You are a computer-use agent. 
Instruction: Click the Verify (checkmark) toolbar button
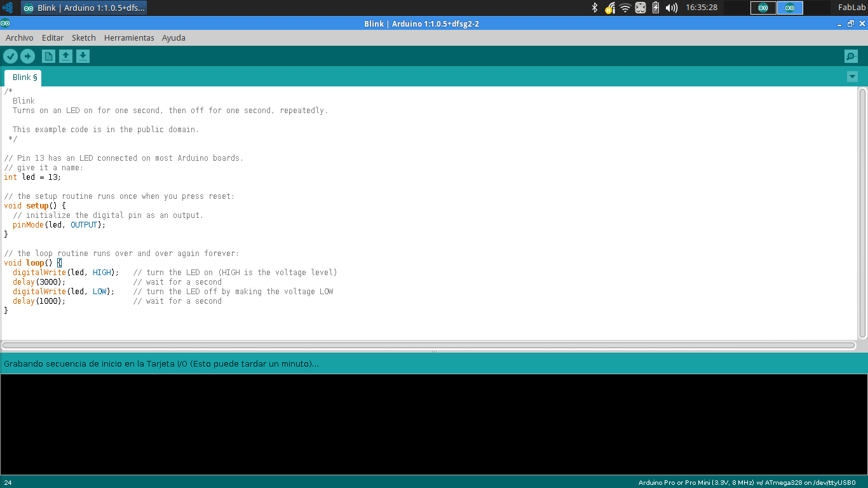click(x=10, y=57)
